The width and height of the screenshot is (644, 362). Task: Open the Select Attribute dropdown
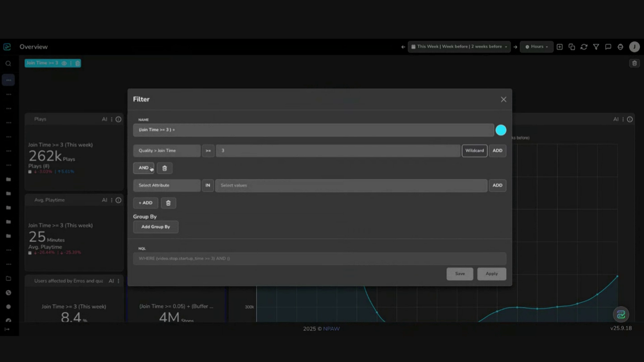pos(167,186)
